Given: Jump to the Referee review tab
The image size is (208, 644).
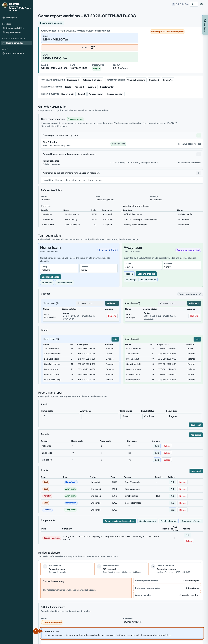Looking at the screenshot, I should [96, 94].
